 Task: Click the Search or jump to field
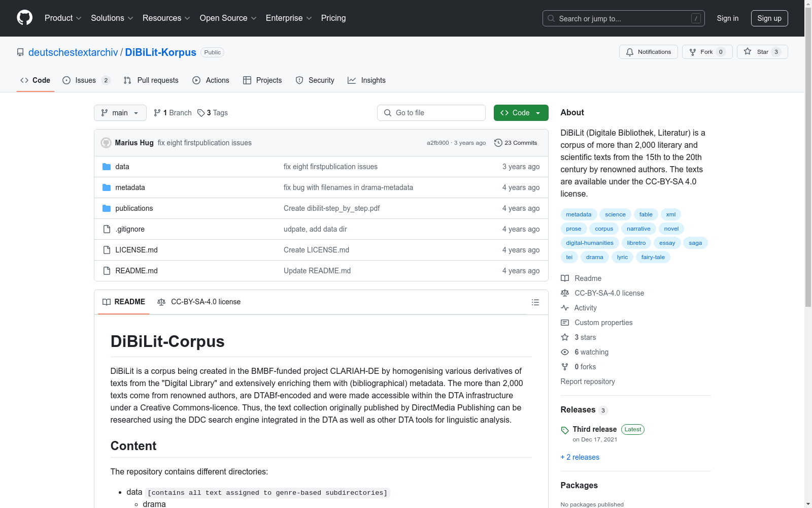point(624,18)
